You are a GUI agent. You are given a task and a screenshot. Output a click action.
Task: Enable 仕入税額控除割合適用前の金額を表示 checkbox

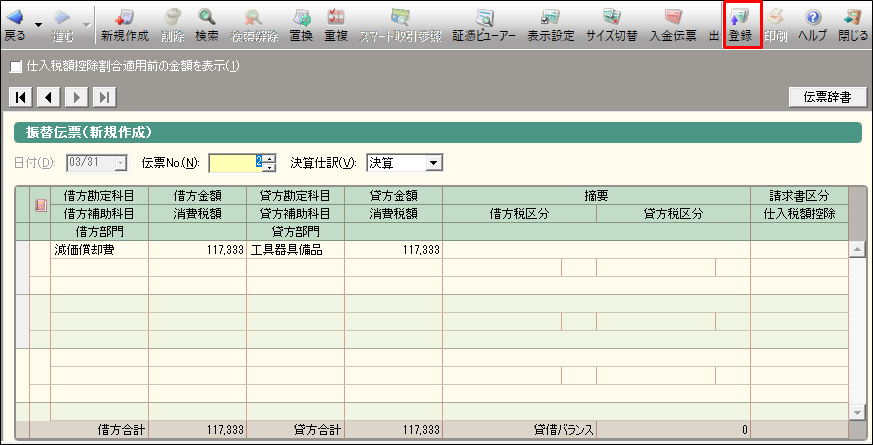point(15,67)
